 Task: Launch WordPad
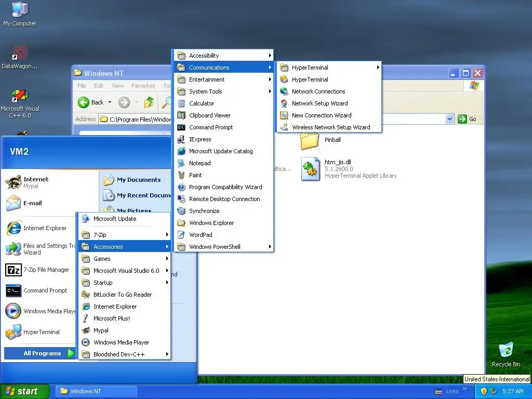pos(223,235)
